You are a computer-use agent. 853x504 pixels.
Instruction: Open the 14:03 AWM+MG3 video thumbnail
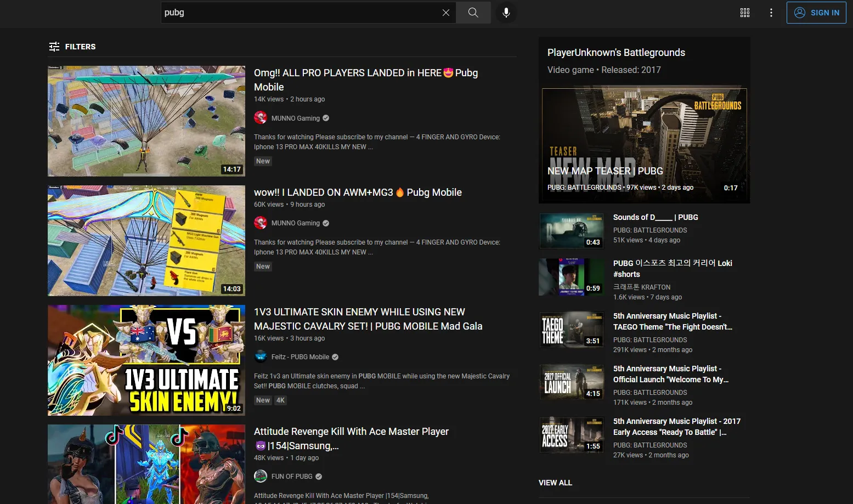tap(146, 241)
